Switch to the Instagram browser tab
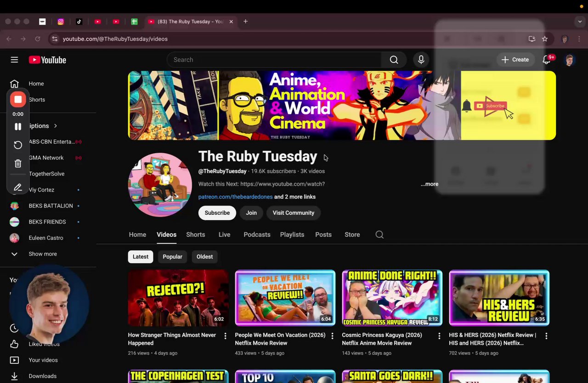 click(61, 22)
